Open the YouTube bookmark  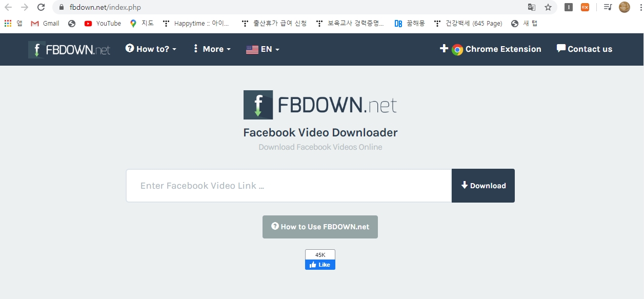103,23
